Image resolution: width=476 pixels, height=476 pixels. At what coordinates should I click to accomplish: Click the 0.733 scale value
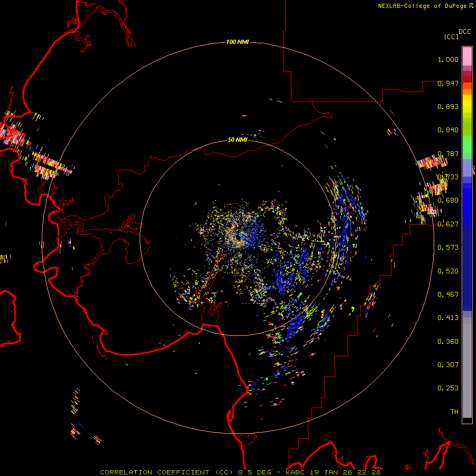[448, 177]
